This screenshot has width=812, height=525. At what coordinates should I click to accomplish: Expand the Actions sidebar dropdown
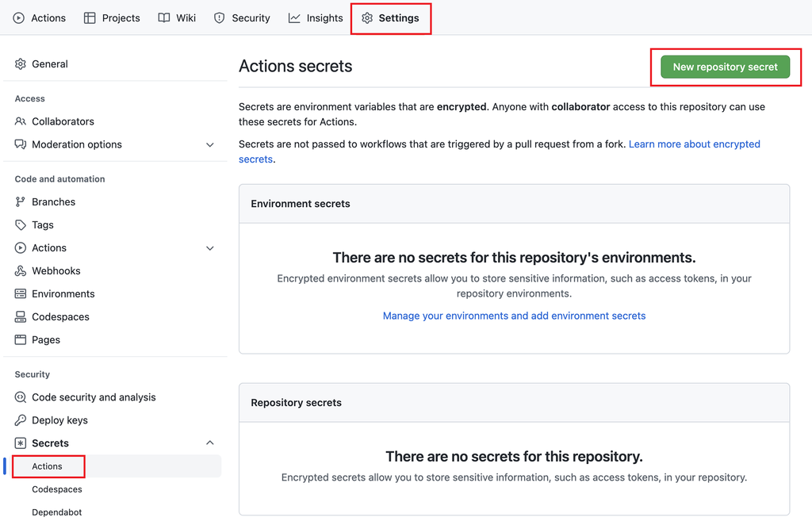209,247
